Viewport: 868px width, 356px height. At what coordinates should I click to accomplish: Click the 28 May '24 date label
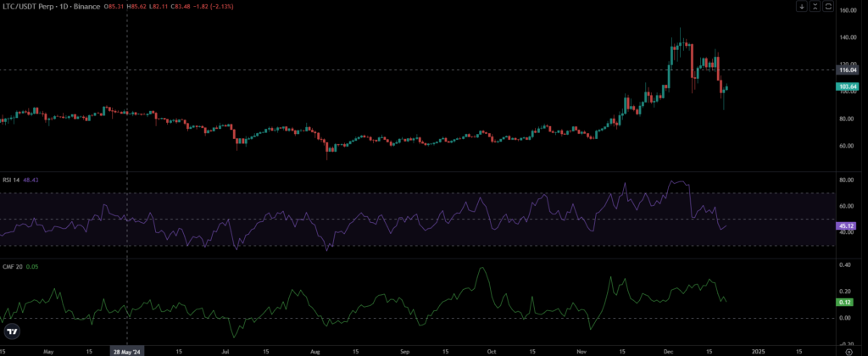click(x=128, y=352)
